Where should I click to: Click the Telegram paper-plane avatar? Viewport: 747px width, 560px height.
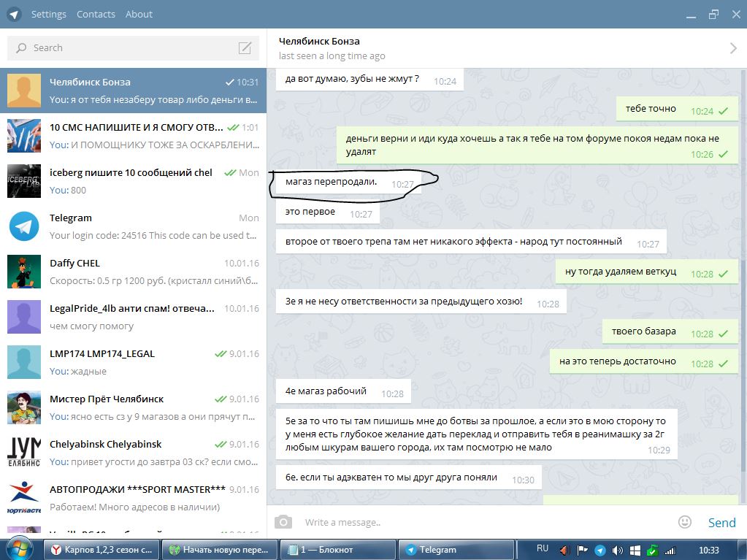pos(24,226)
